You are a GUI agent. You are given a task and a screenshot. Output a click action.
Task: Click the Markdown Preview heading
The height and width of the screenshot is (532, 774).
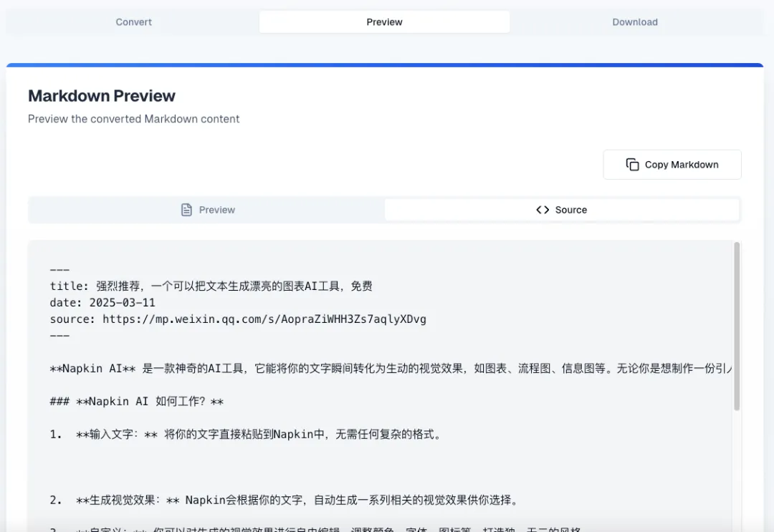tap(102, 96)
